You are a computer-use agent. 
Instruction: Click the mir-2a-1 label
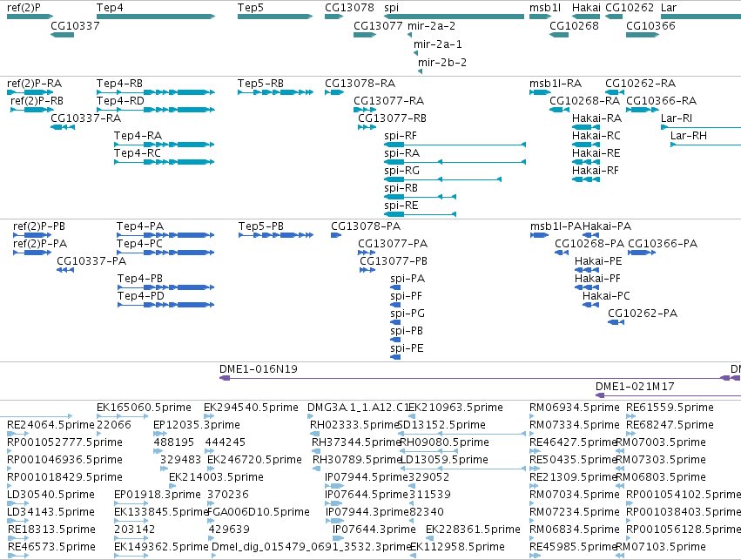(438, 44)
